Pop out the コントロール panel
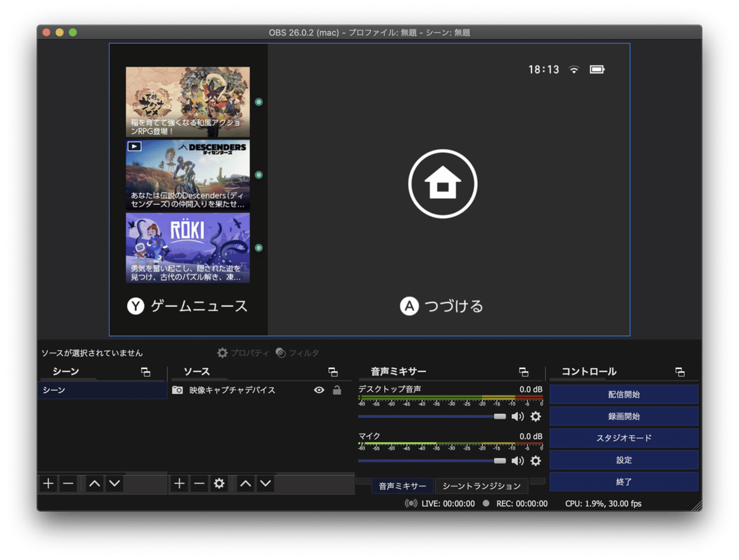 click(680, 371)
